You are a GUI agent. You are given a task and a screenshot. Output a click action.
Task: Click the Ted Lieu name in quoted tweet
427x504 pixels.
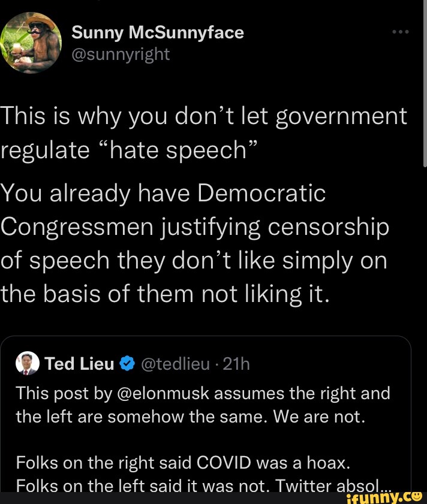pos(79,364)
